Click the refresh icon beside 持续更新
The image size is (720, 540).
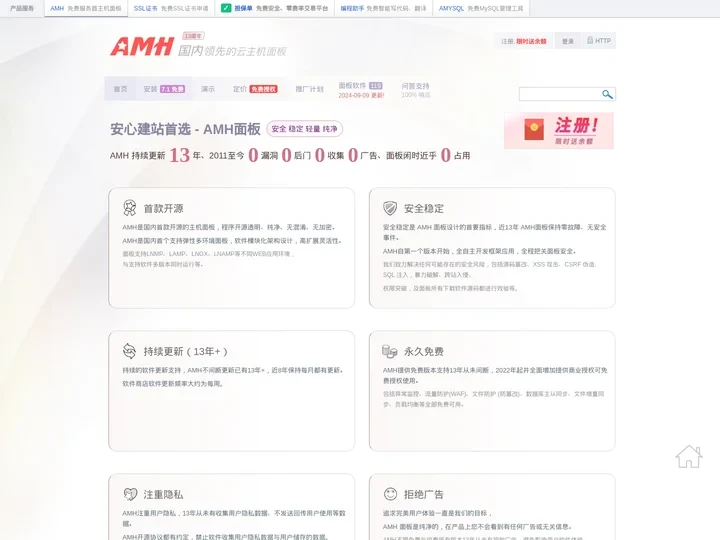click(x=129, y=351)
